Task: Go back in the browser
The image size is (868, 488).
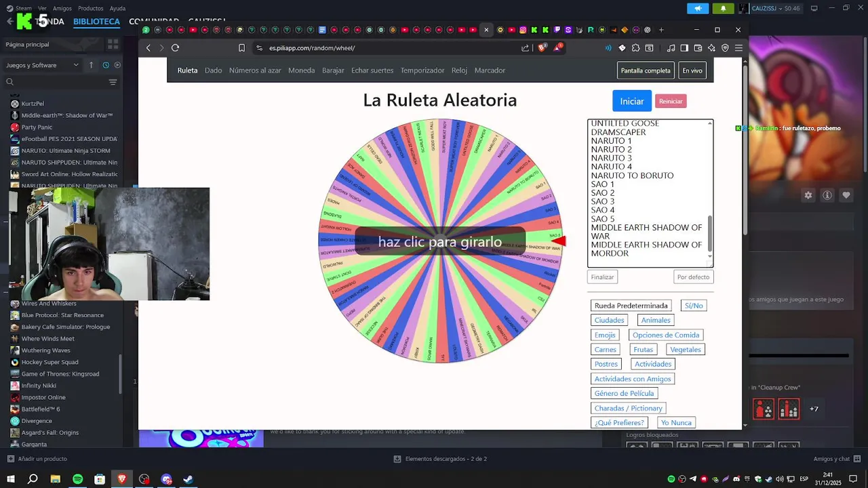Action: click(x=149, y=48)
